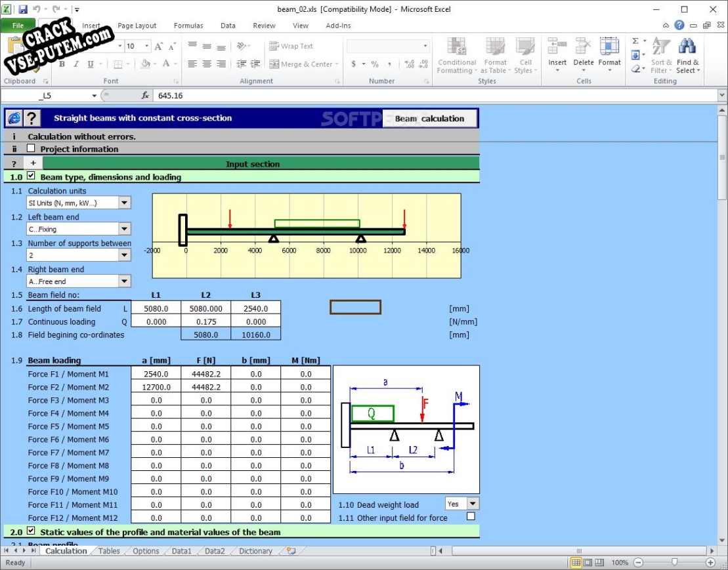This screenshot has width=728, height=570.
Task: Toggle Underline formatting
Action: pos(91,64)
